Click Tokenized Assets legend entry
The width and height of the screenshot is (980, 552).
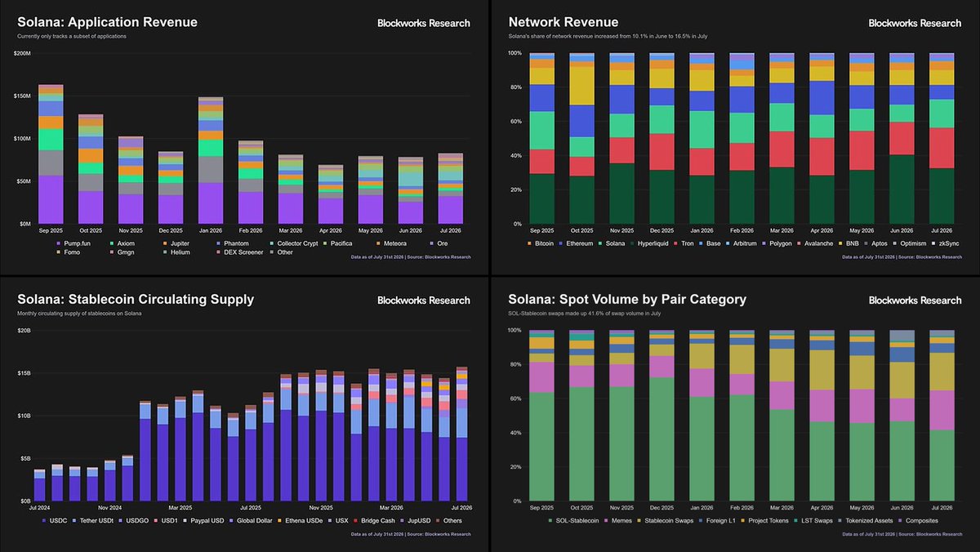tap(866, 521)
